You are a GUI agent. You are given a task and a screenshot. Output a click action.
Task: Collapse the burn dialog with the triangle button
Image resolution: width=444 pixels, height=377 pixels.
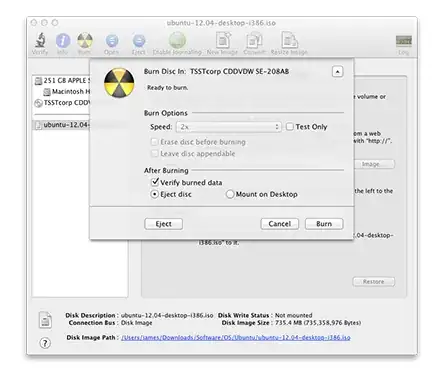pyautogui.click(x=337, y=72)
